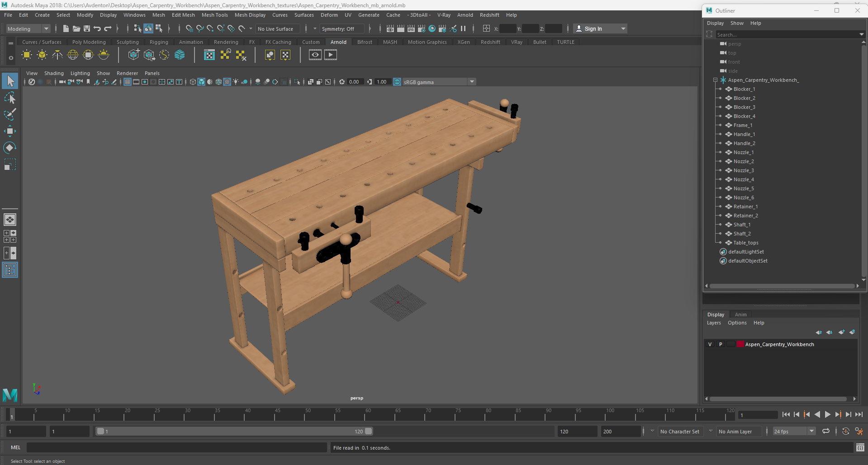Screen dimensions: 868x465
Task: Click the Snap to grids icon
Action: point(189,28)
